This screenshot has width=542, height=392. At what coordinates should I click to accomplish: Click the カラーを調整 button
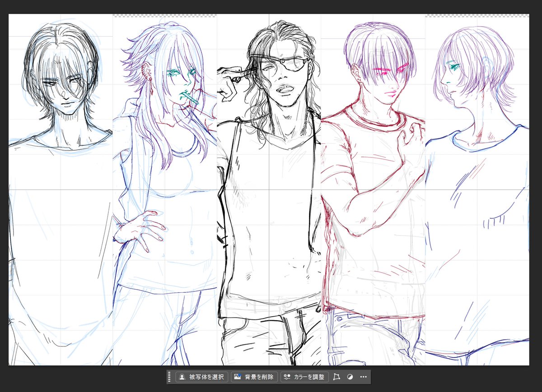tap(304, 377)
